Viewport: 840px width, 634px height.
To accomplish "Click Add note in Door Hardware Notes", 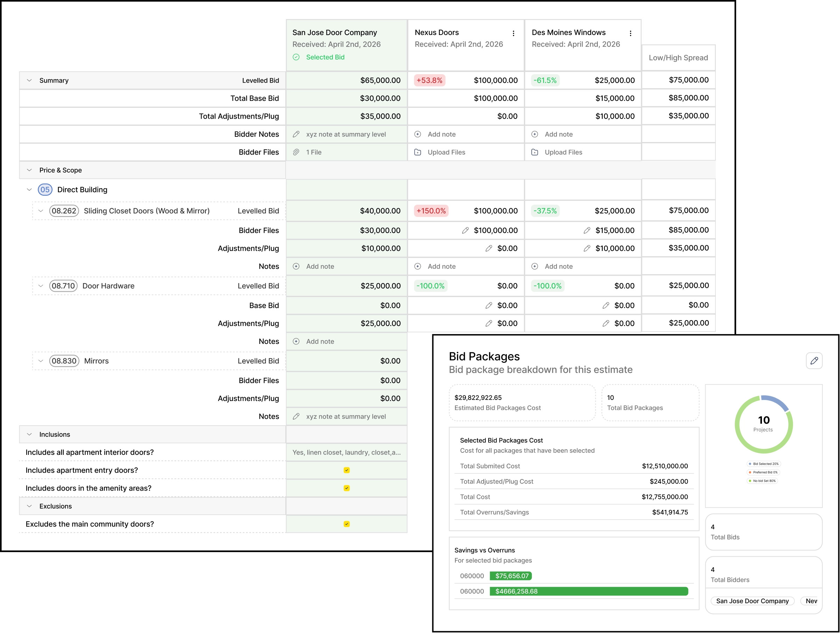I will point(320,341).
